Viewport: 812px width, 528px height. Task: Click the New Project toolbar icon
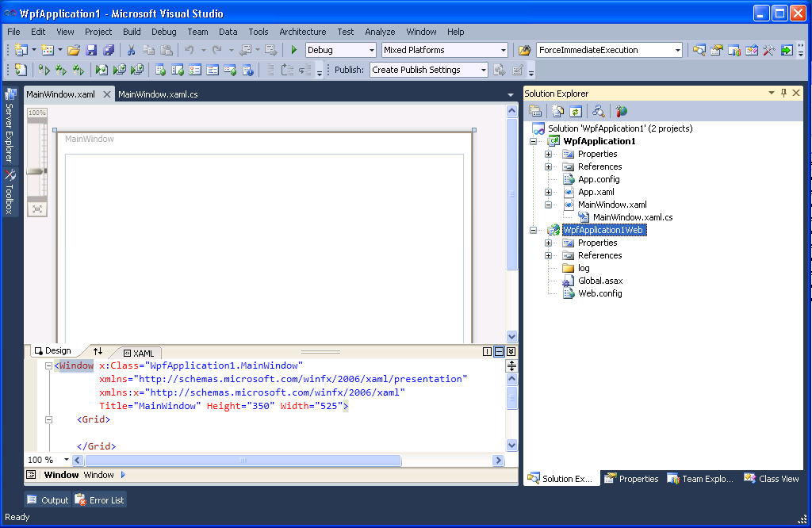(21, 50)
